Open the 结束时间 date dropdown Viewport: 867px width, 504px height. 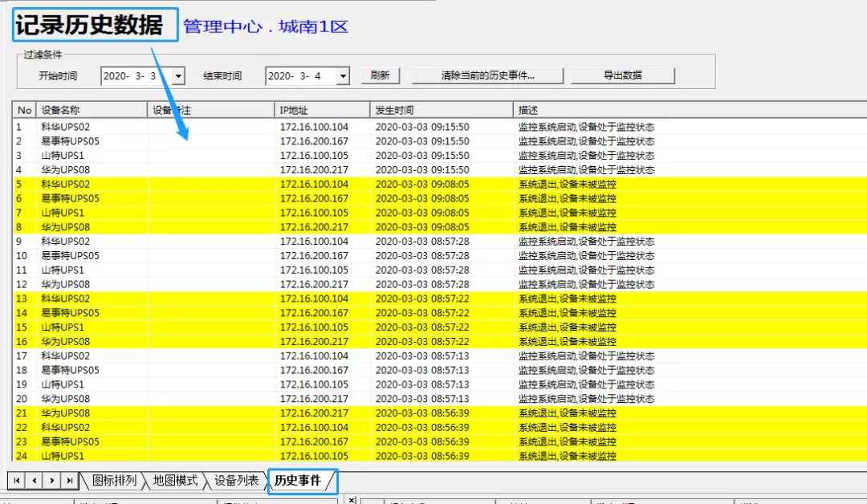tap(341, 75)
